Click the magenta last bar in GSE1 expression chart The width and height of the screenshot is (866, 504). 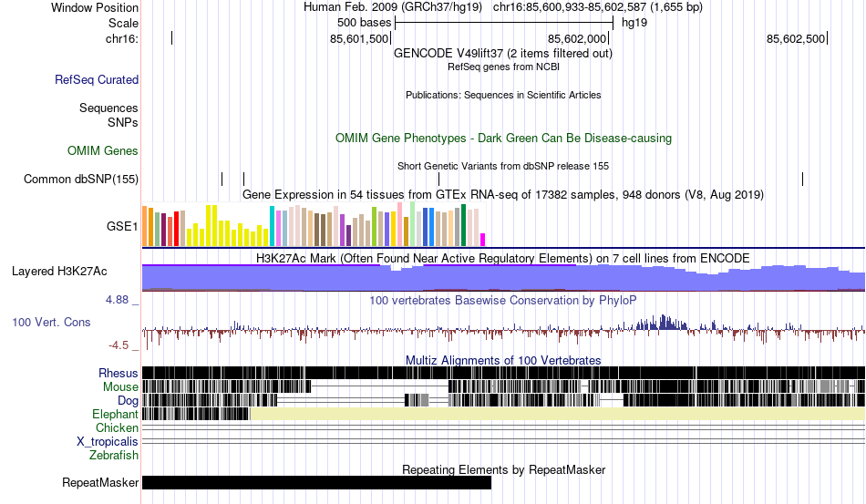tap(483, 240)
